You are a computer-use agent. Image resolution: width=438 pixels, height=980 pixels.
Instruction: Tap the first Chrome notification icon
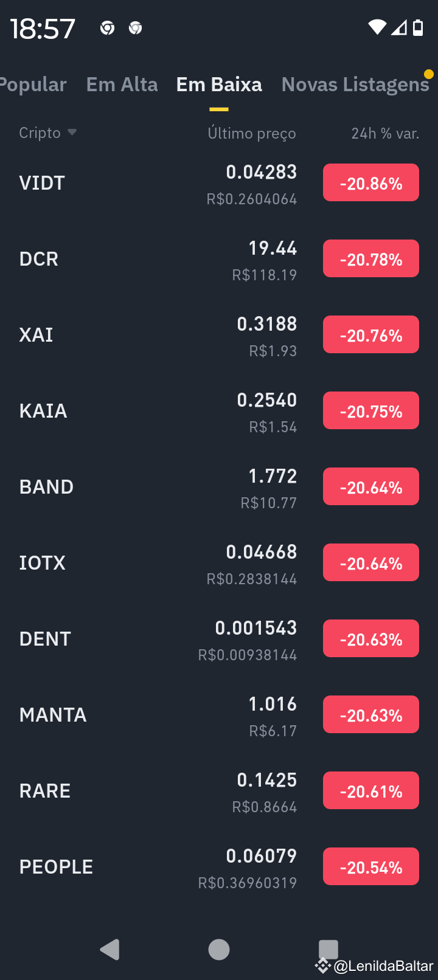tap(107, 28)
